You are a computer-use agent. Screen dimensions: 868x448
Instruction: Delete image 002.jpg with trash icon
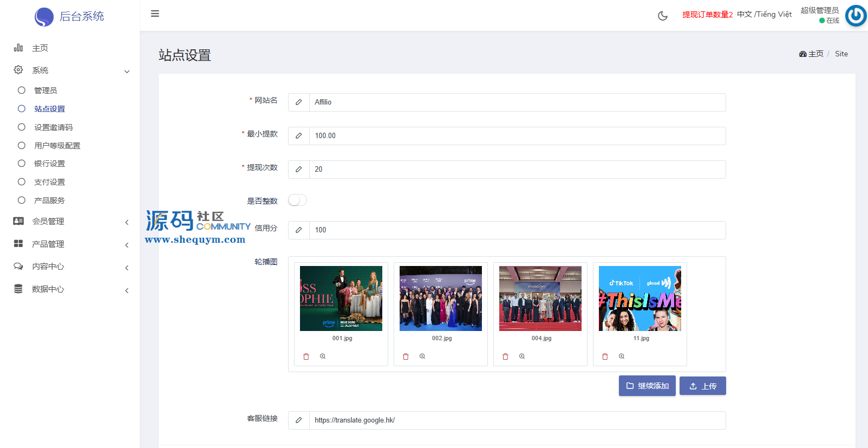pos(406,356)
